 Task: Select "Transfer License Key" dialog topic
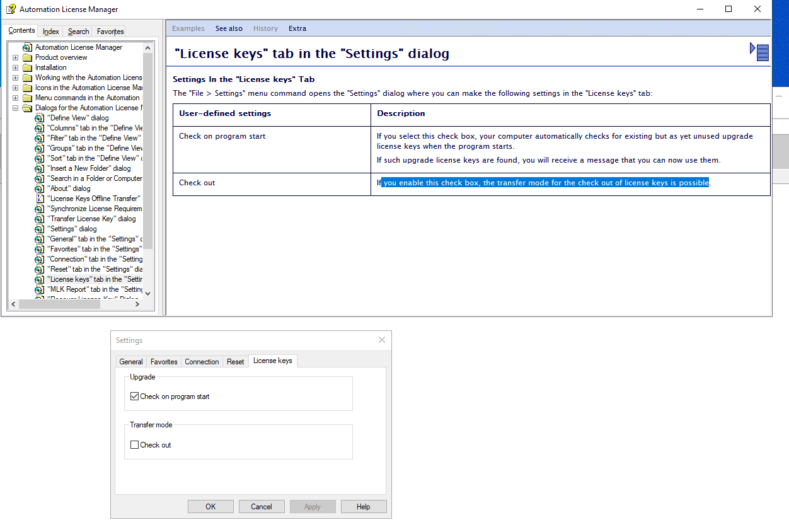click(91, 219)
